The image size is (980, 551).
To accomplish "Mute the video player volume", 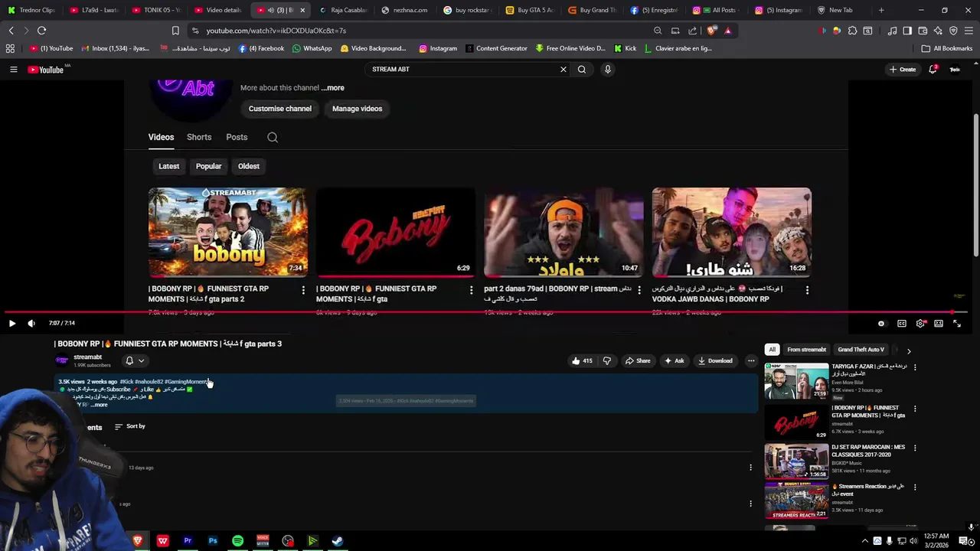I will tap(31, 324).
